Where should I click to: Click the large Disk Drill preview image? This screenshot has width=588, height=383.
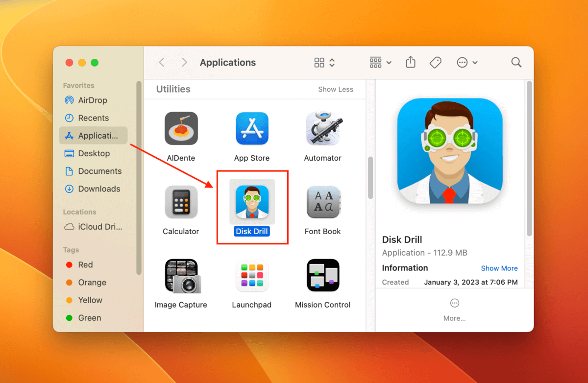pyautogui.click(x=450, y=152)
